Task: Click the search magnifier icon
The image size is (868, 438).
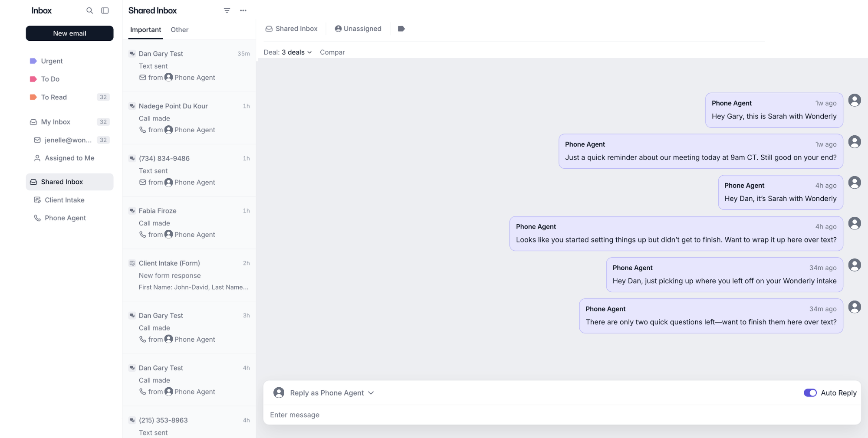Action: coord(89,10)
